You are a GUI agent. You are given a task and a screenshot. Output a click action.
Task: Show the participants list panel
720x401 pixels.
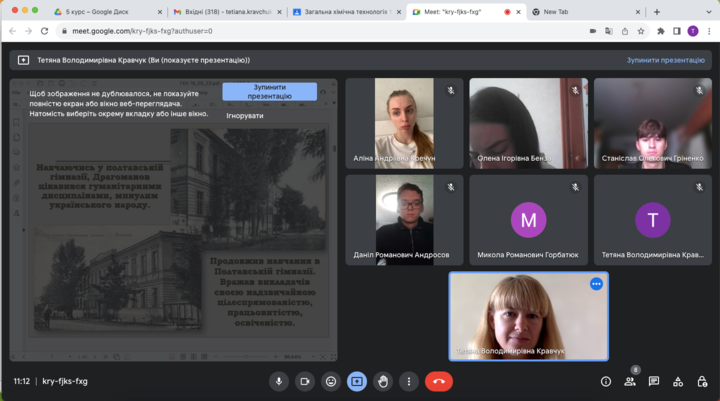pyautogui.click(x=630, y=381)
